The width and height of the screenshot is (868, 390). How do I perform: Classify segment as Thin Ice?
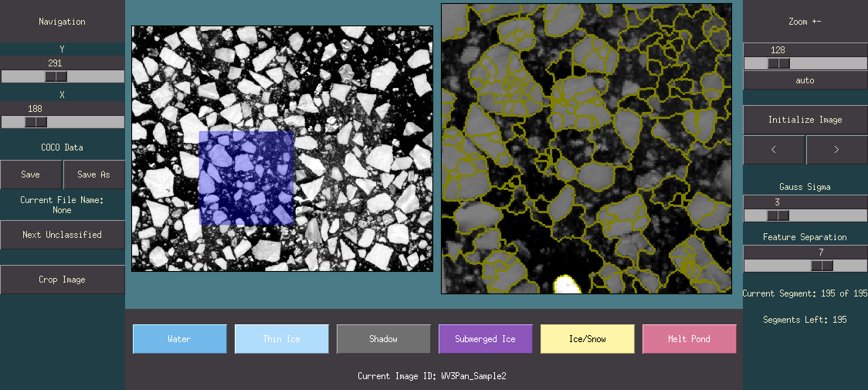pos(282,339)
